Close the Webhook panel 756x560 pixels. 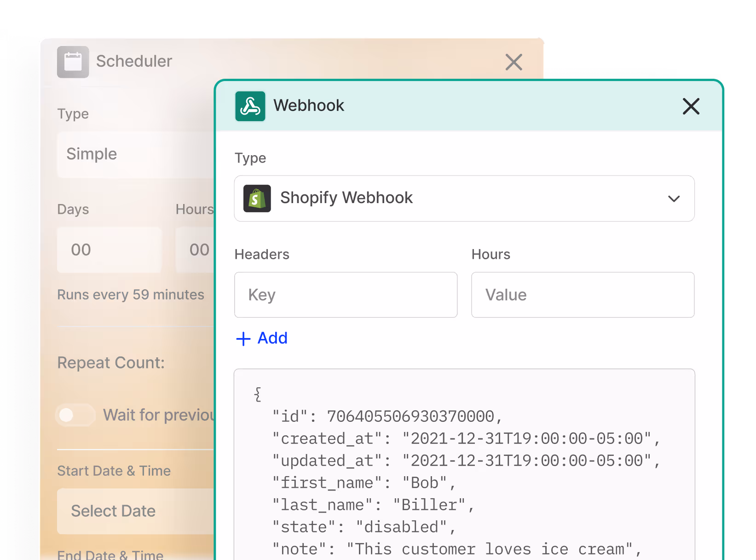pos(691,106)
